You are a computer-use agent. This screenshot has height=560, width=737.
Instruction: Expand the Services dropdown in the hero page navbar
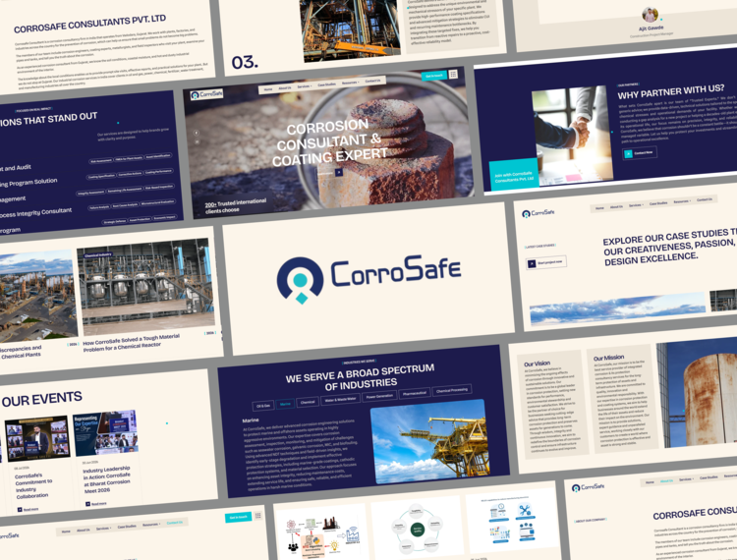(305, 86)
